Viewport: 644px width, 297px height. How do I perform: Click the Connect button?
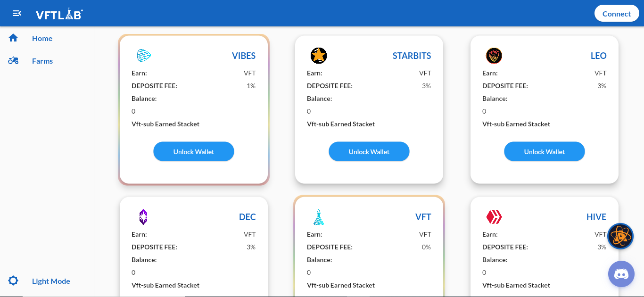coord(616,13)
